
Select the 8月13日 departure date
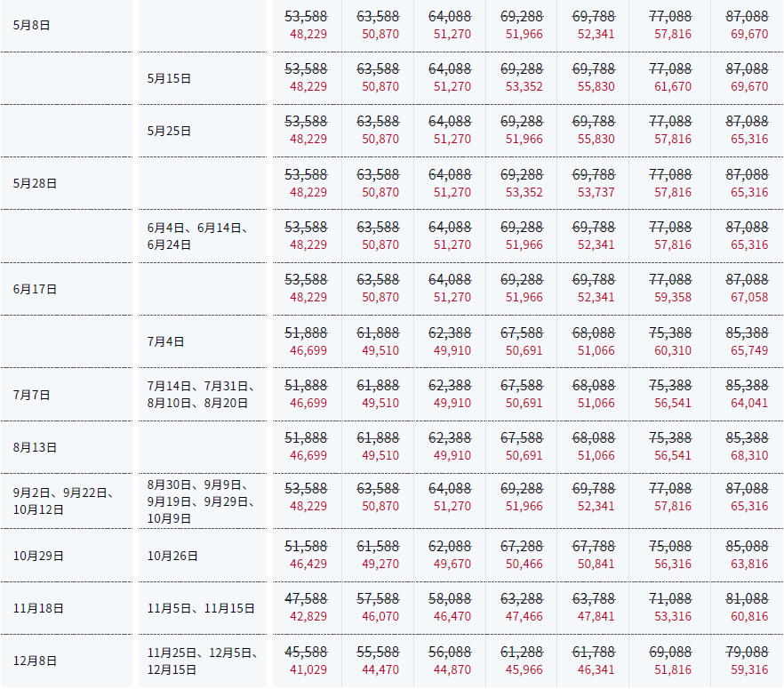pyautogui.click(x=36, y=447)
